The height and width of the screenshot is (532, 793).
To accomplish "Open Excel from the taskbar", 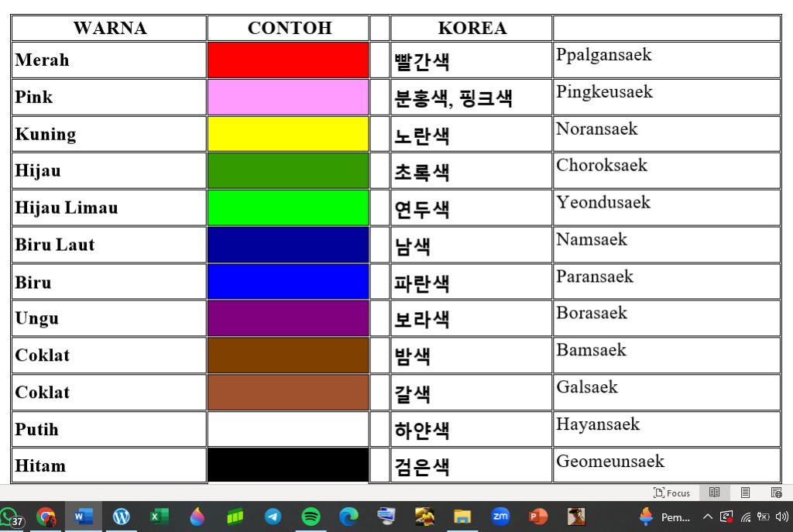I will [159, 517].
